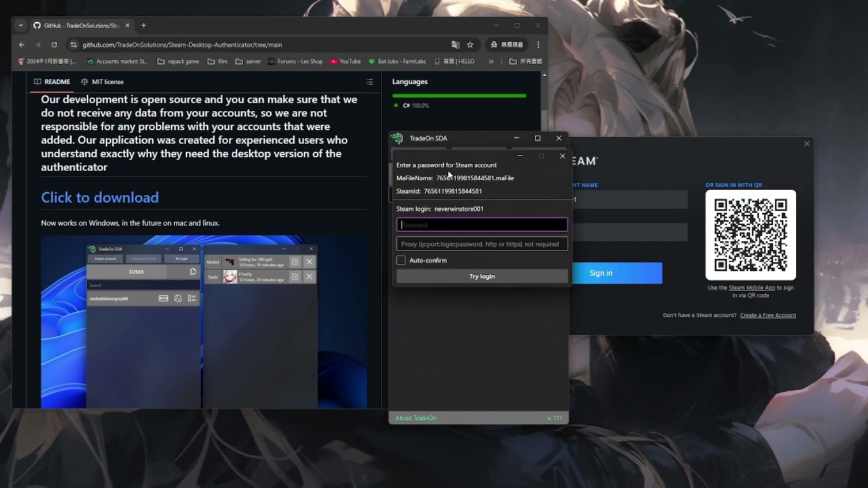
Task: Open Bot Jobs - FarmLabs bookmark
Action: pos(397,61)
